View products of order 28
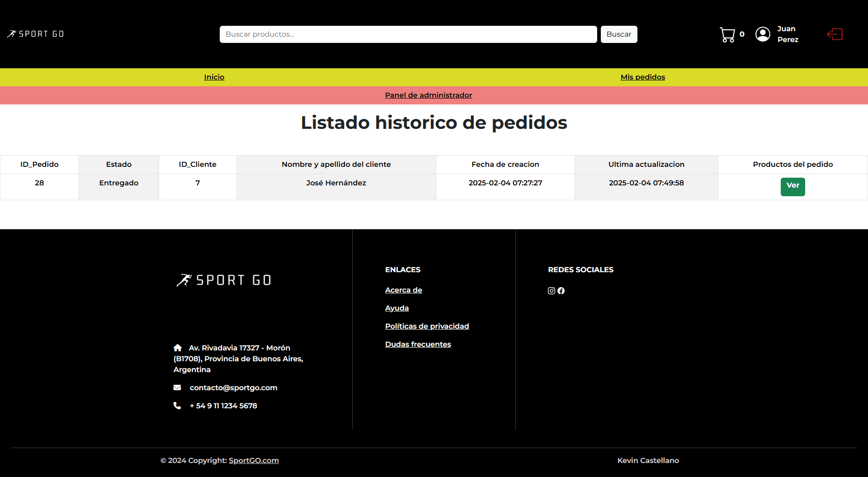868x477 pixels. click(793, 186)
